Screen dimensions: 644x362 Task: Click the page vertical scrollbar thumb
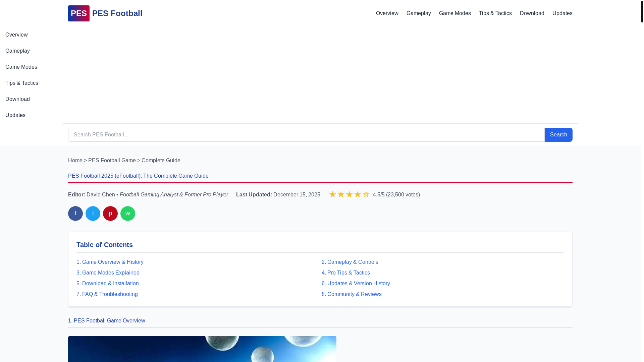[642, 11]
